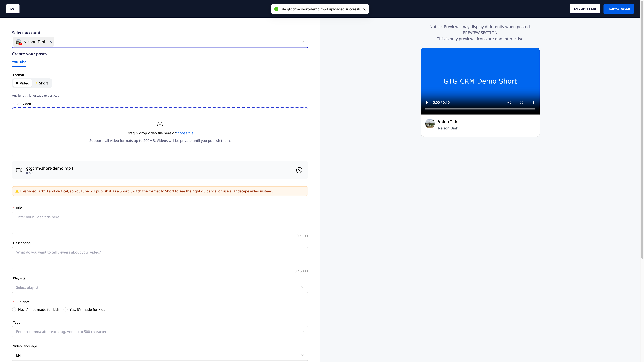
Task: Expand the Select accounts dropdown
Action: pos(303,42)
